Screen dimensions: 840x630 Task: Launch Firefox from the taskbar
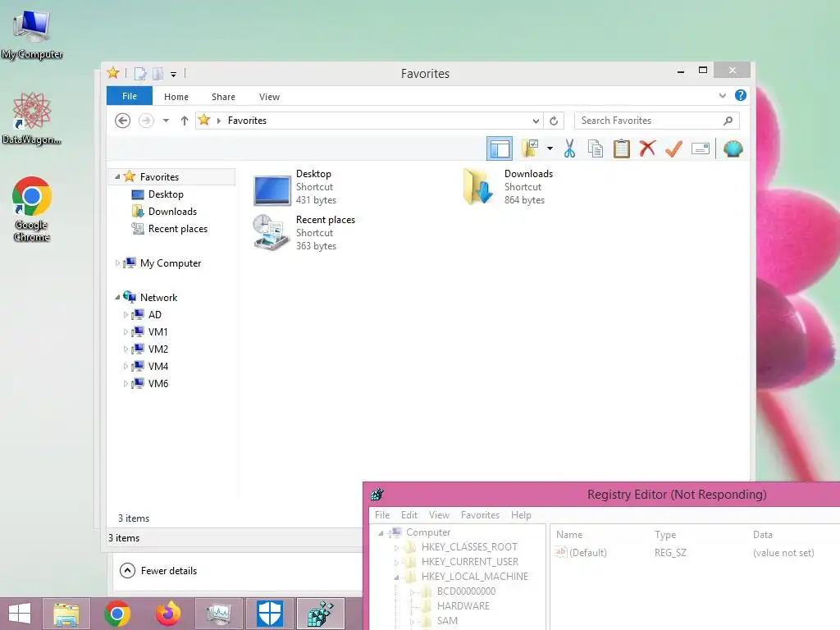[167, 614]
